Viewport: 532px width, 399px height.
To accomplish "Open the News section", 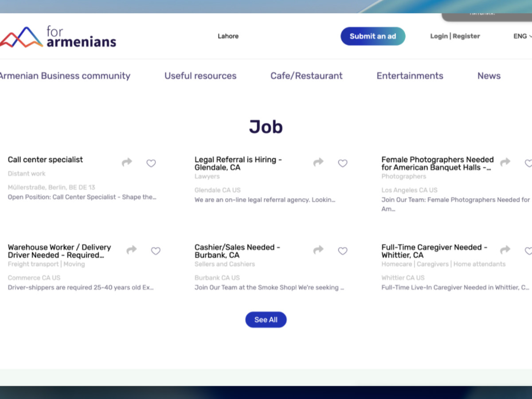I will point(489,76).
